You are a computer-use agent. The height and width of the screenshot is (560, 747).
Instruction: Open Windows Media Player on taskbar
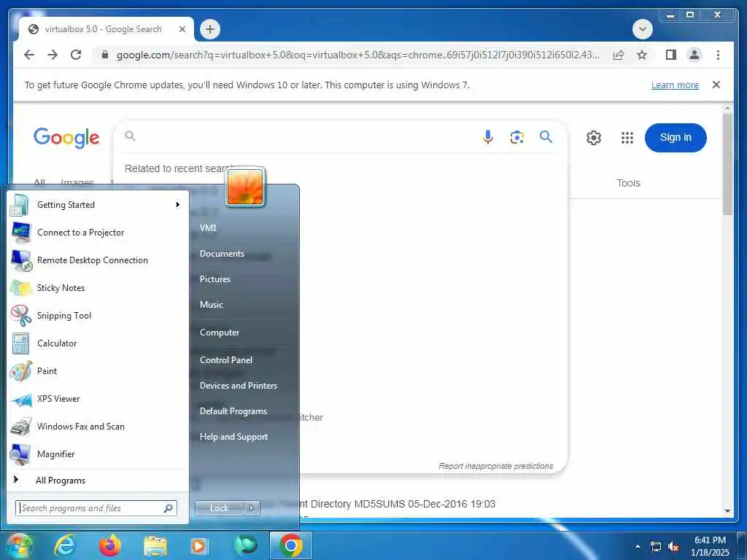(x=198, y=545)
